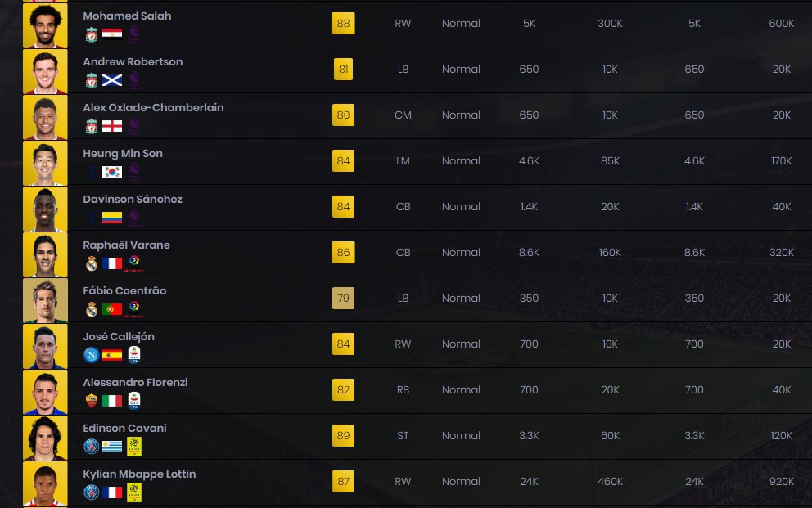Click Real Madrid badge under Raphaël Varane
The height and width of the screenshot is (508, 812).
[92, 264]
